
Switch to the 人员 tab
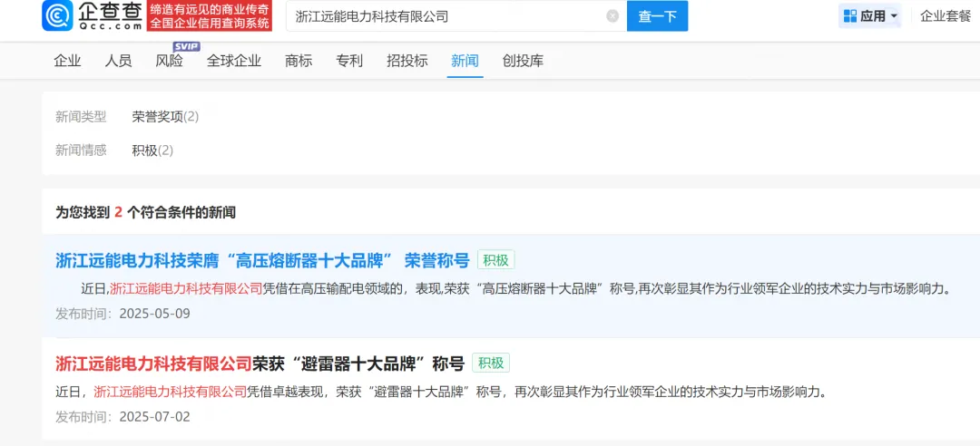pos(118,61)
